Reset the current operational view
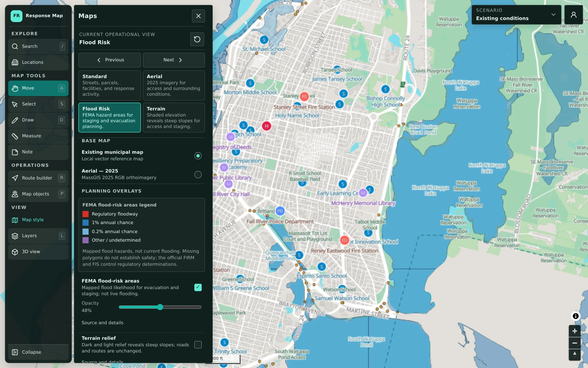 197,39
